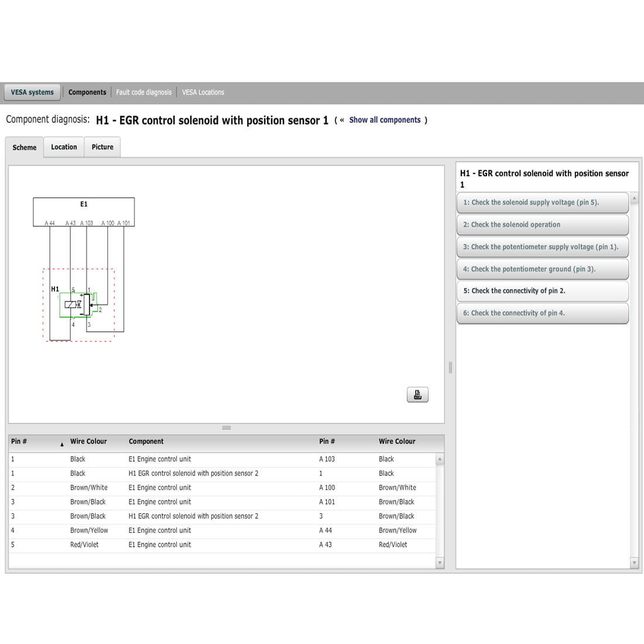Select row with Brown/White wire colour
The width and height of the screenshot is (644, 644).
[222, 488]
